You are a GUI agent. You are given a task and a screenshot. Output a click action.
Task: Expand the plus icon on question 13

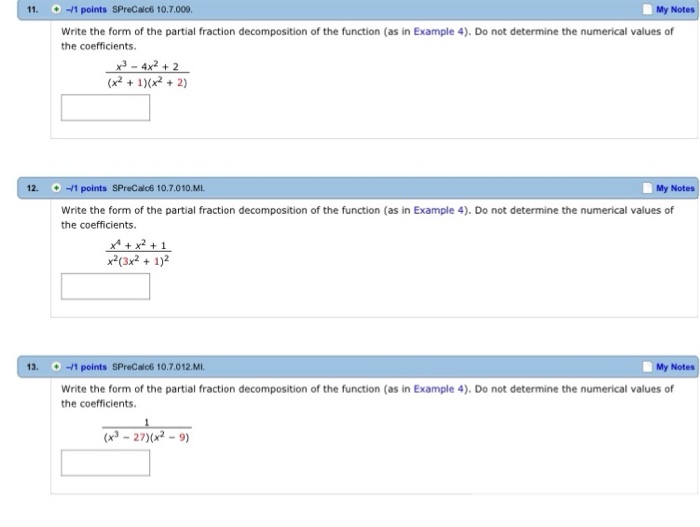tap(59, 367)
